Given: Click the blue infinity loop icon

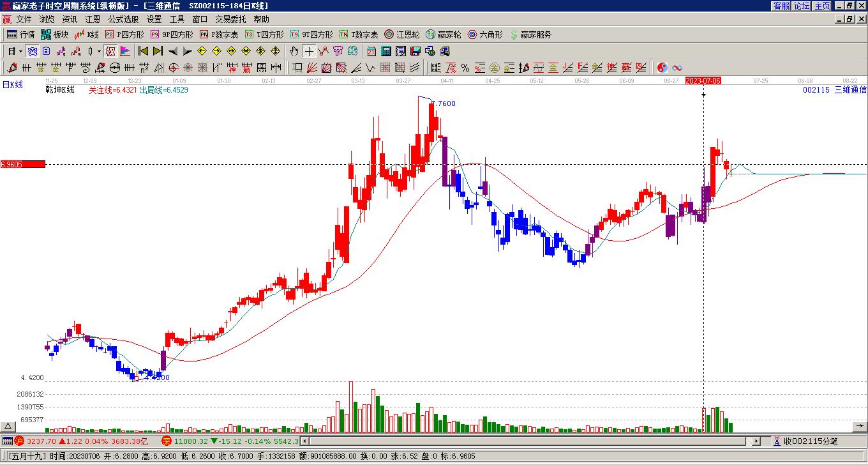Looking at the screenshot, I should [x=677, y=68].
